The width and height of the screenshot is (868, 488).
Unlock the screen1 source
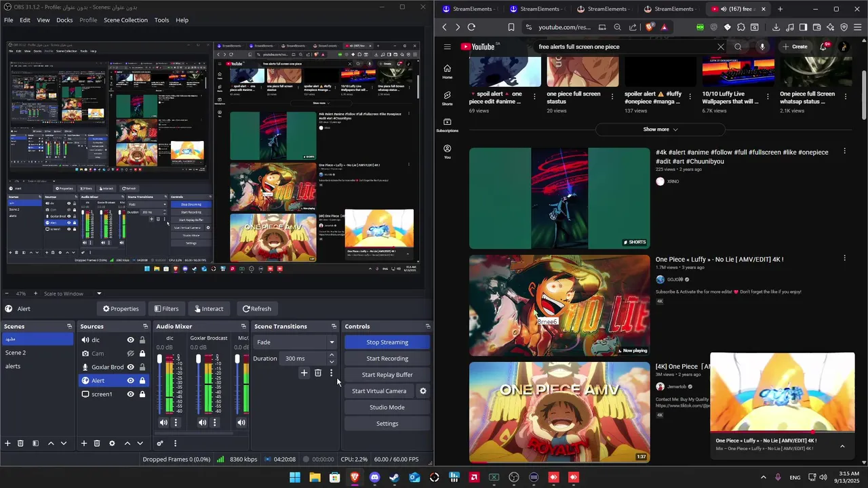(142, 394)
